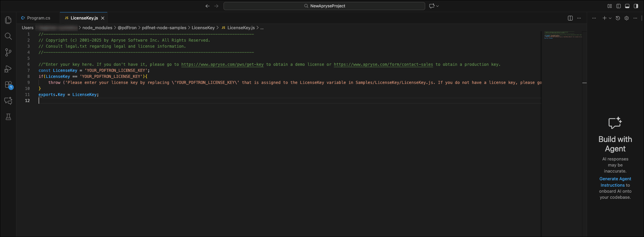Open the Explorer view in the activity bar
Image resolution: width=644 pixels, height=237 pixels.
(8, 20)
